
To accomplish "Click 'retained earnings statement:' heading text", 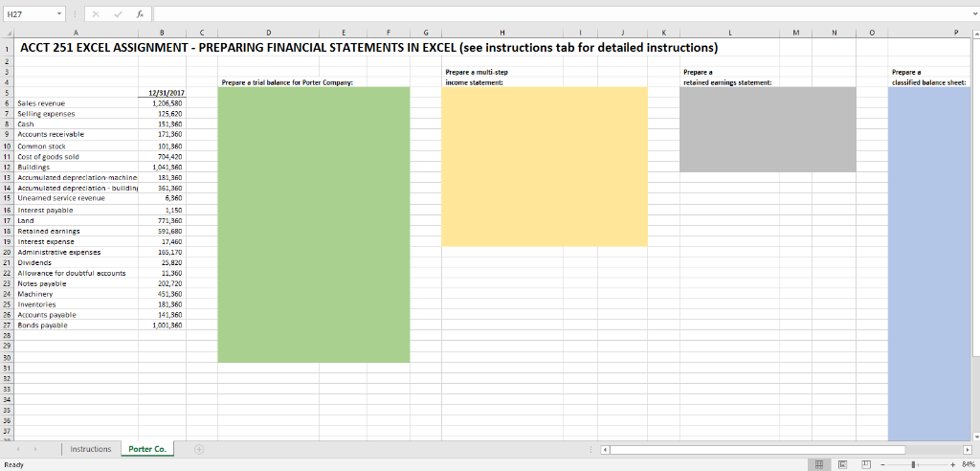I will pyautogui.click(x=728, y=82).
